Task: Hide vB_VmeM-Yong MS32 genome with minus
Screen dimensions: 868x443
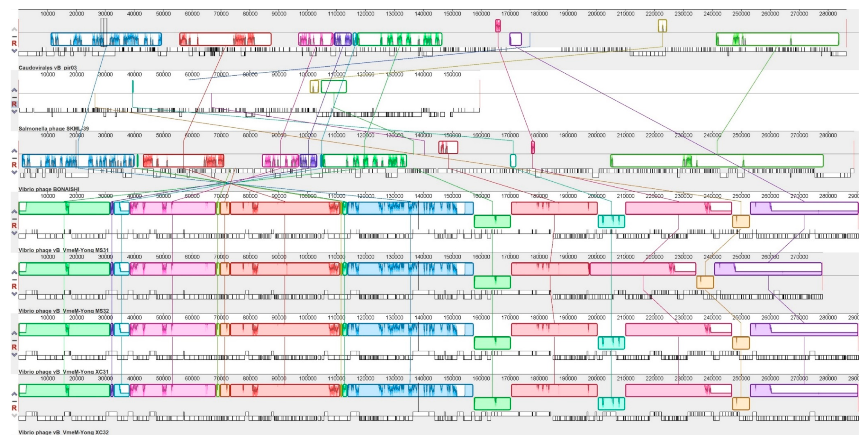Action: tap(14, 280)
